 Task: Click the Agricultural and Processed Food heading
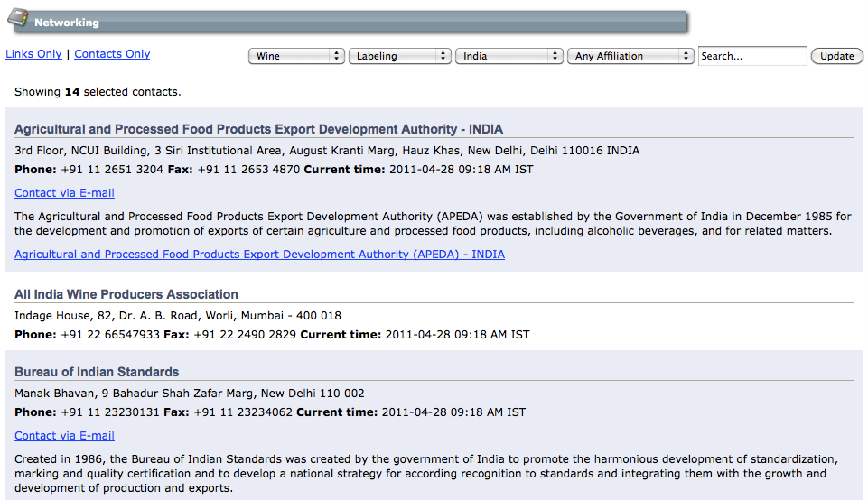click(258, 129)
